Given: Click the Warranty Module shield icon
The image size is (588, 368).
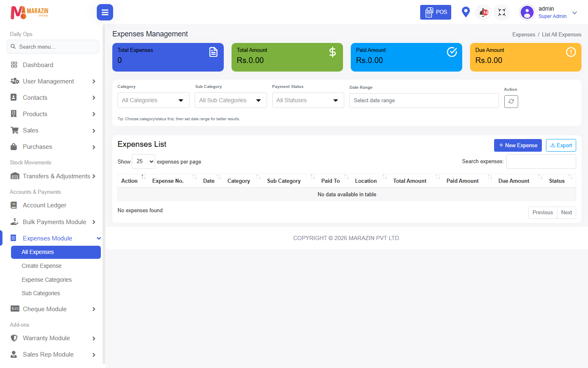Looking at the screenshot, I should point(14,338).
